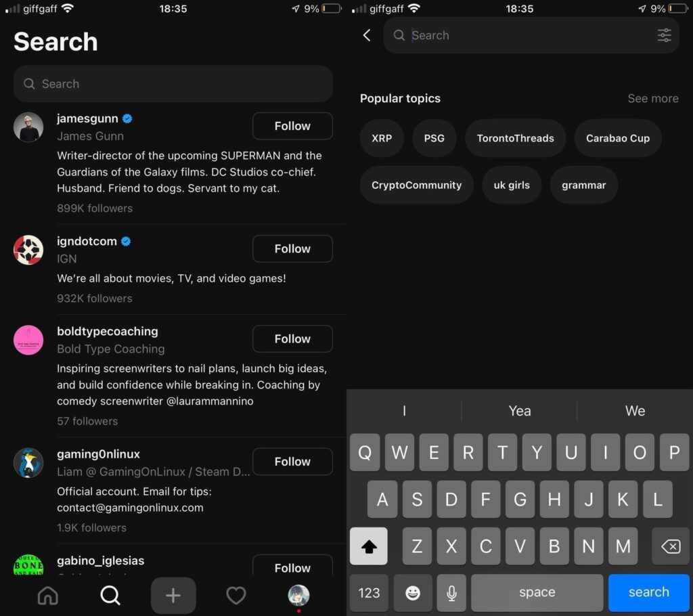Open the Home tab icon
This screenshot has width=693, height=616.
(48, 595)
